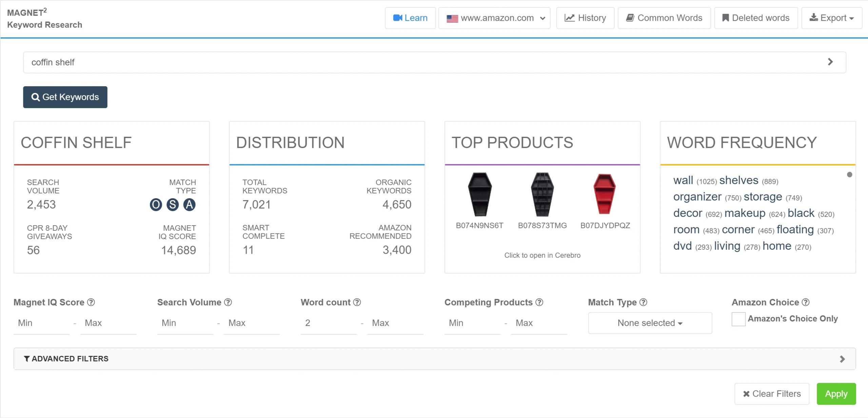Expand the Advanced Filters section

pyautogui.click(x=434, y=359)
